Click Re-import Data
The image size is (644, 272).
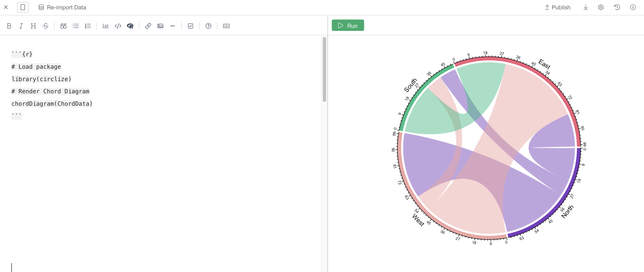(62, 7)
